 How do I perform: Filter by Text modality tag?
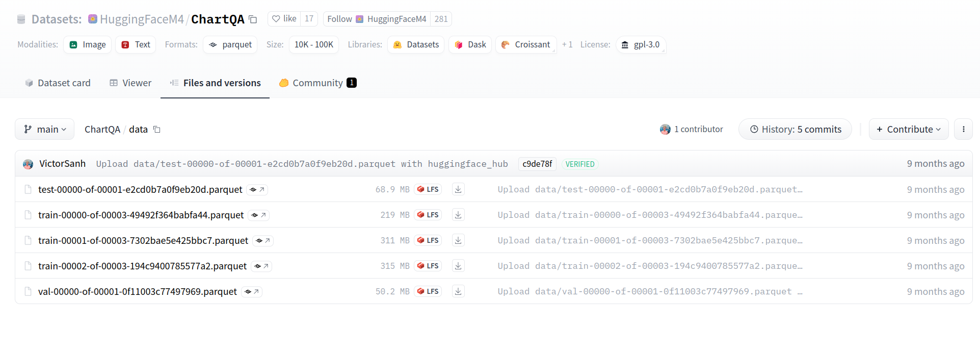click(x=136, y=44)
